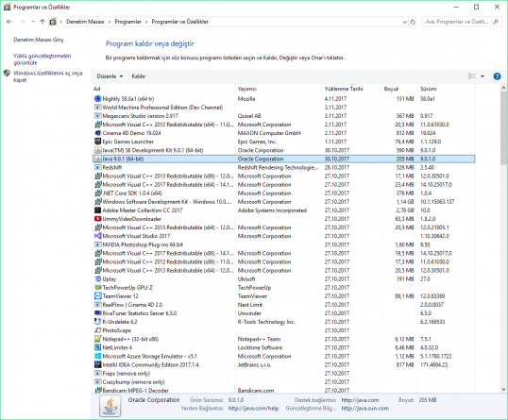Click the R-Undelete 6.2 icon
This screenshot has height=420, width=508.
click(97, 322)
